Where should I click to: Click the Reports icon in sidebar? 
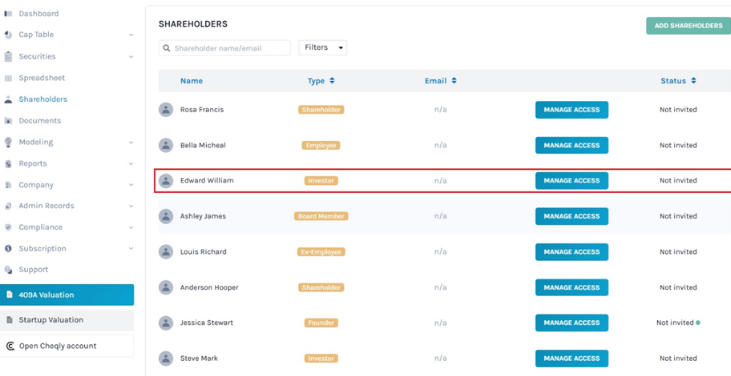[x=8, y=164]
